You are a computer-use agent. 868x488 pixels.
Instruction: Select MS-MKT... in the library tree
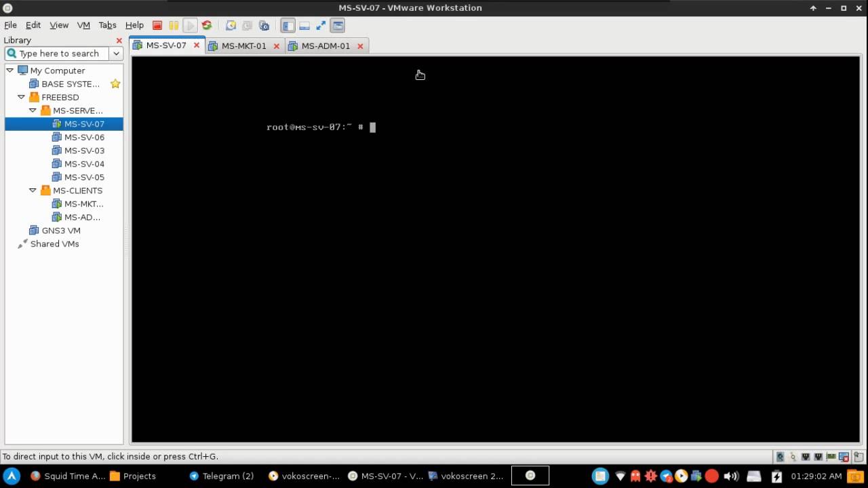click(x=83, y=204)
